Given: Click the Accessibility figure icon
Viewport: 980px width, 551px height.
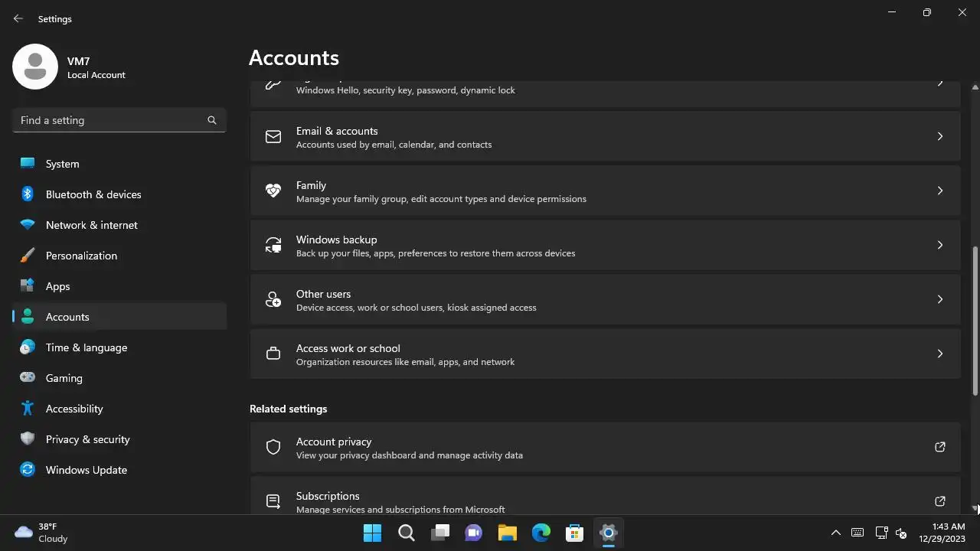Looking at the screenshot, I should (x=28, y=409).
